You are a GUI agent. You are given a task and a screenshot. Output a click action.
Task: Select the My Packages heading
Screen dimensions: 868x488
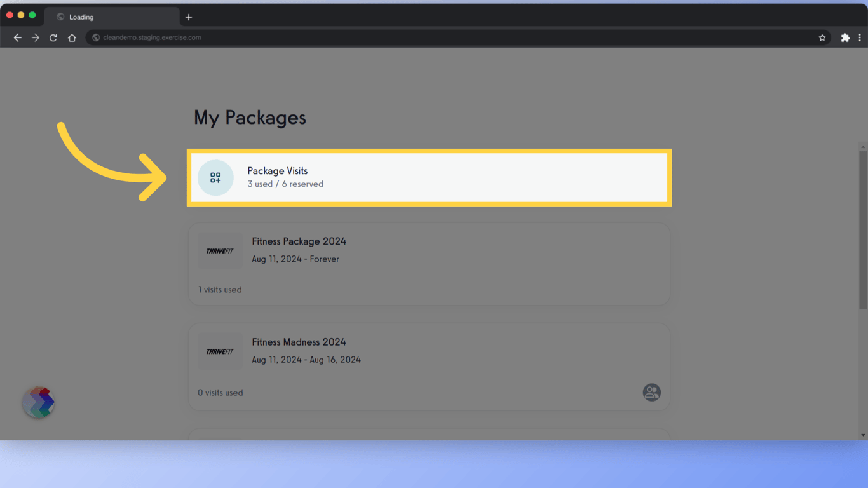point(249,118)
